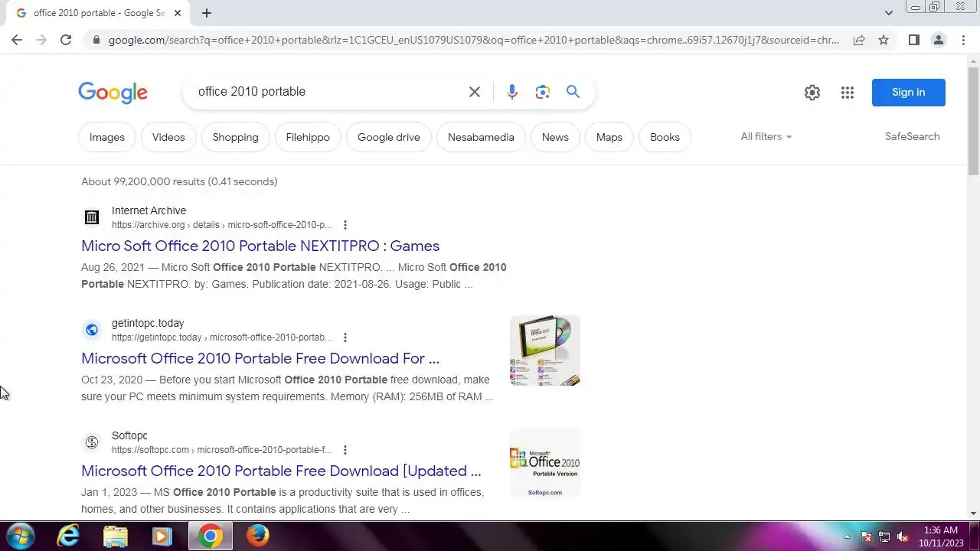Bookmark this page with the star
Image resolution: width=980 pixels, height=551 pixels.
pyautogui.click(x=884, y=40)
